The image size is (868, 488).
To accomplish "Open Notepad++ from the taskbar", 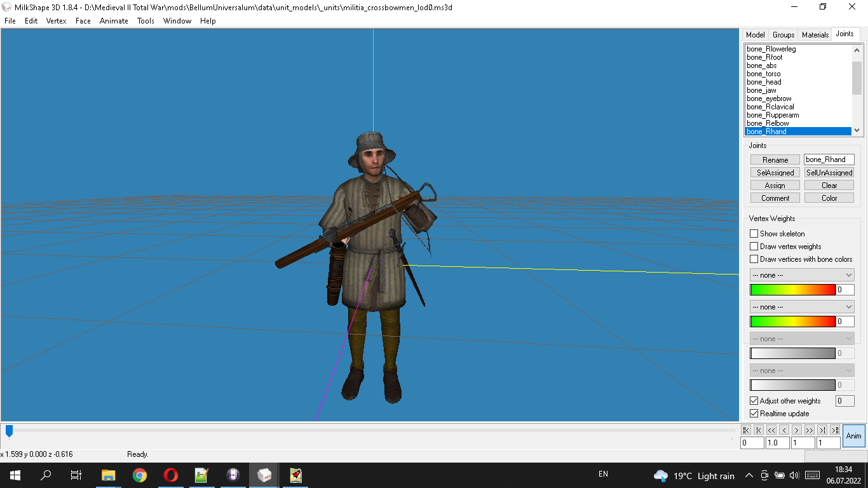I will [201, 475].
